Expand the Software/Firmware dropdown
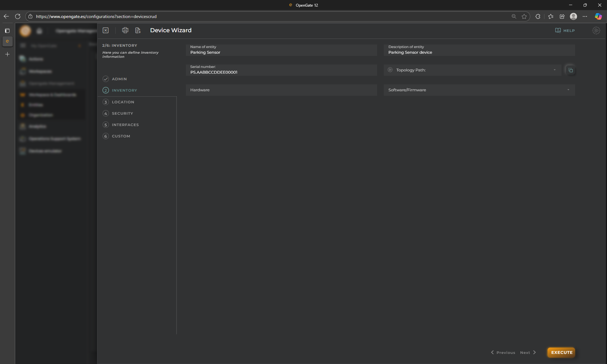 pos(568,90)
